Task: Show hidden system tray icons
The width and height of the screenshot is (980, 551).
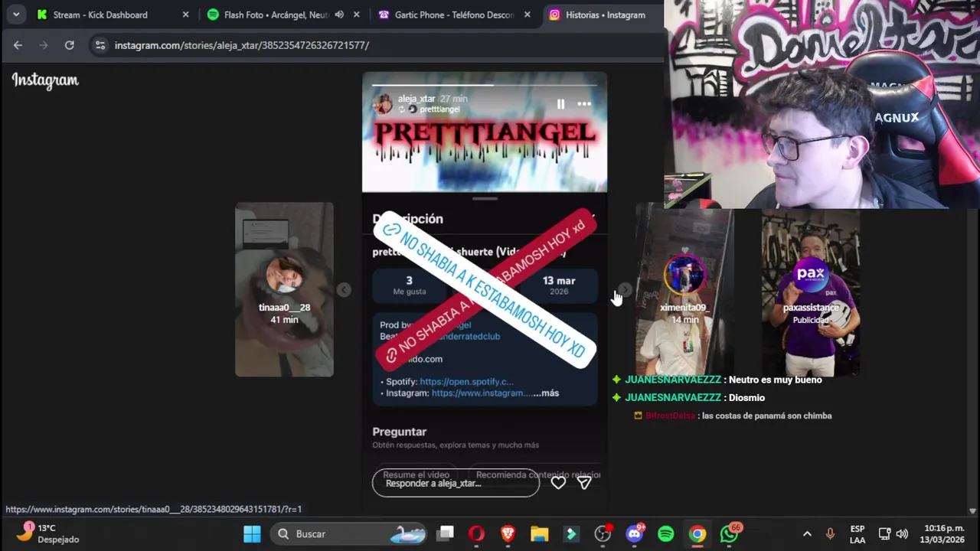Action: [x=806, y=533]
